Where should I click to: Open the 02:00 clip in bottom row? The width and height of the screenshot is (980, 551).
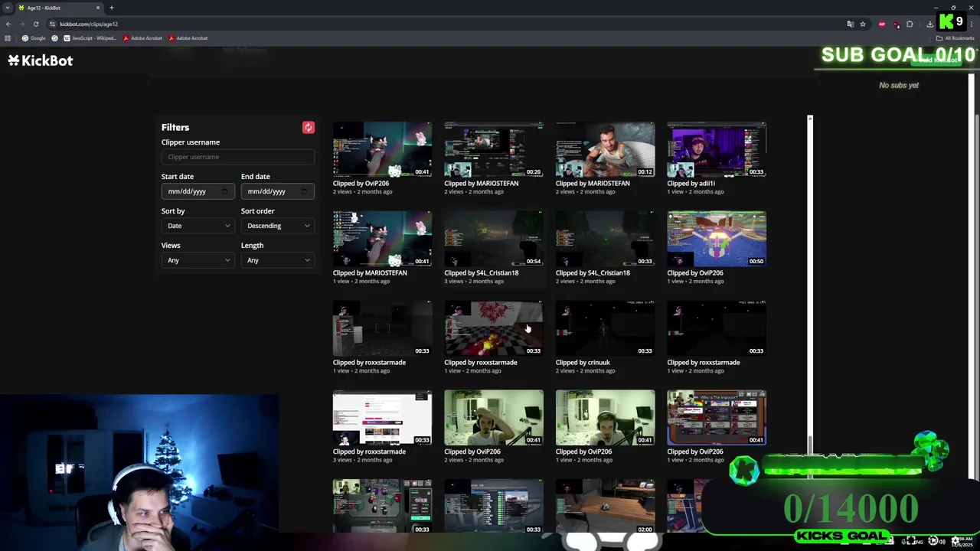pyautogui.click(x=605, y=506)
